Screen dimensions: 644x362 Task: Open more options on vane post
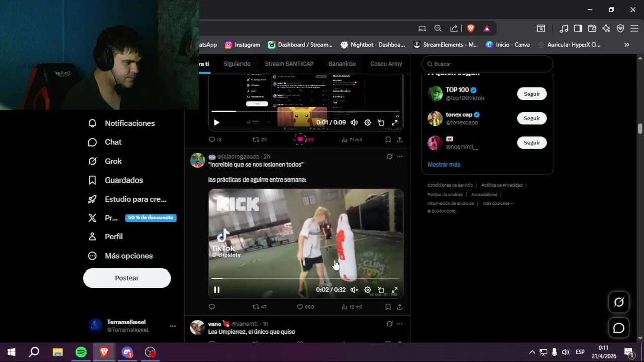point(400,324)
